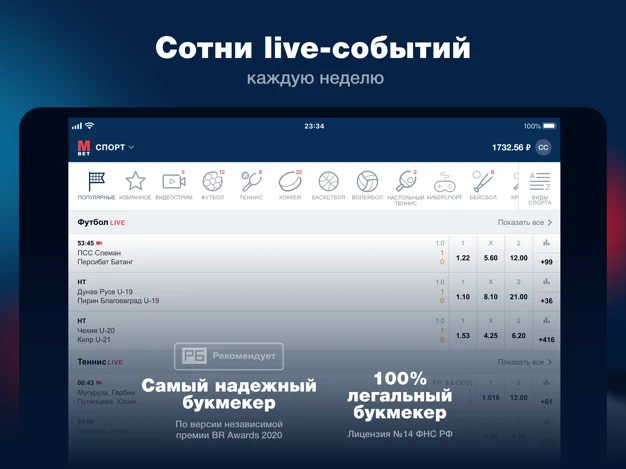This screenshot has width=626, height=469.
Task: Select the Волейбол ball icon
Action: [x=367, y=181]
